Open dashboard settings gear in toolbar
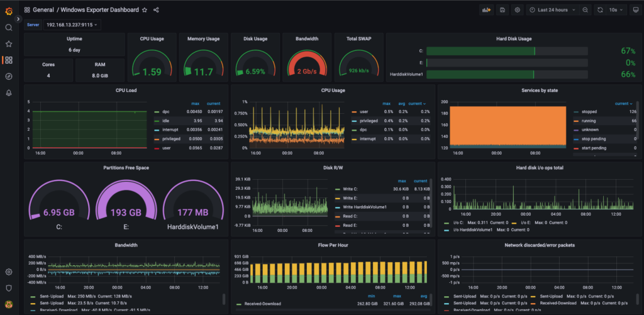The height and width of the screenshot is (315, 644). coord(518,10)
